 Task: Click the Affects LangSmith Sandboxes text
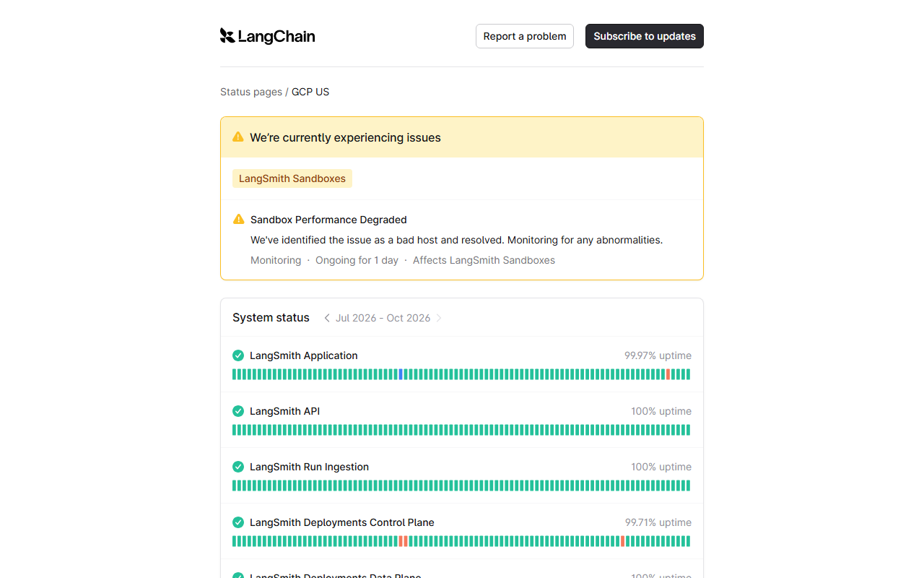pos(484,260)
